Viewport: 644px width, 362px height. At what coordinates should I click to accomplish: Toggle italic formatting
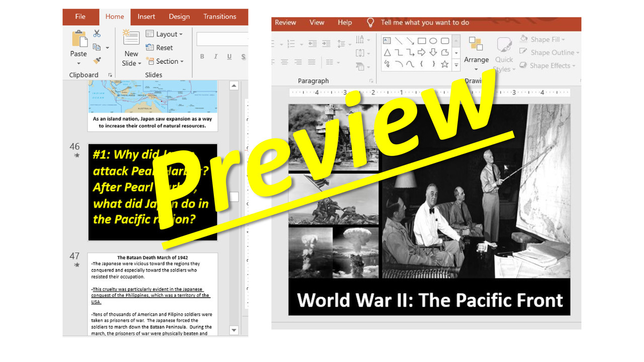tap(215, 56)
